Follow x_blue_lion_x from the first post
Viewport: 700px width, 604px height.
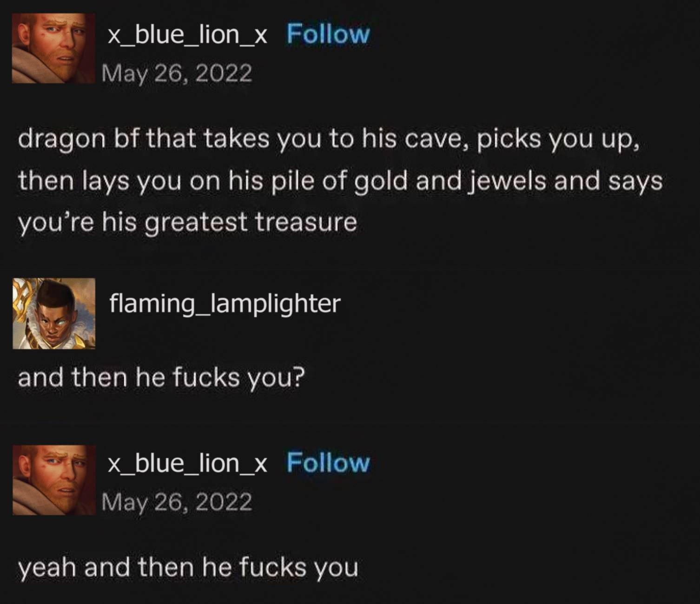click(328, 34)
